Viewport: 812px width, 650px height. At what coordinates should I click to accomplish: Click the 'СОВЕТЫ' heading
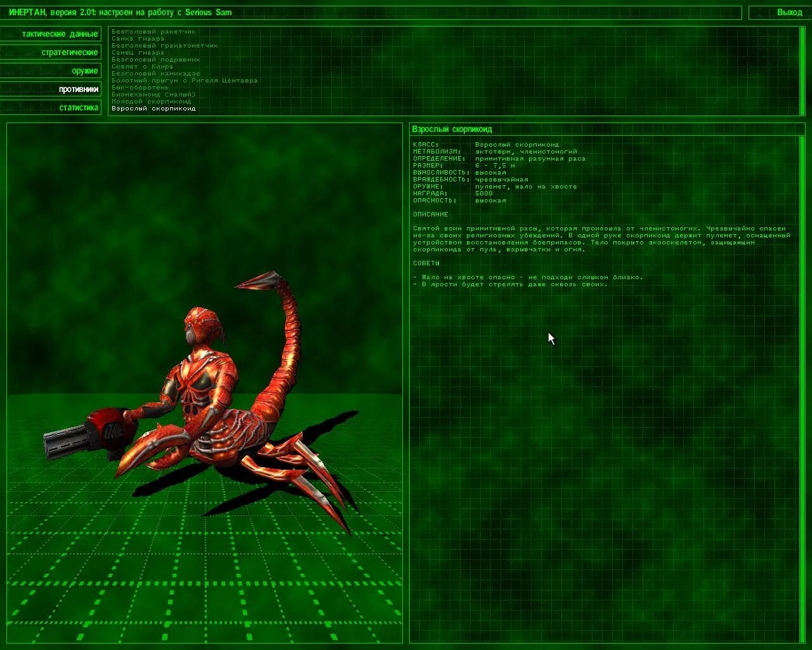click(x=426, y=263)
